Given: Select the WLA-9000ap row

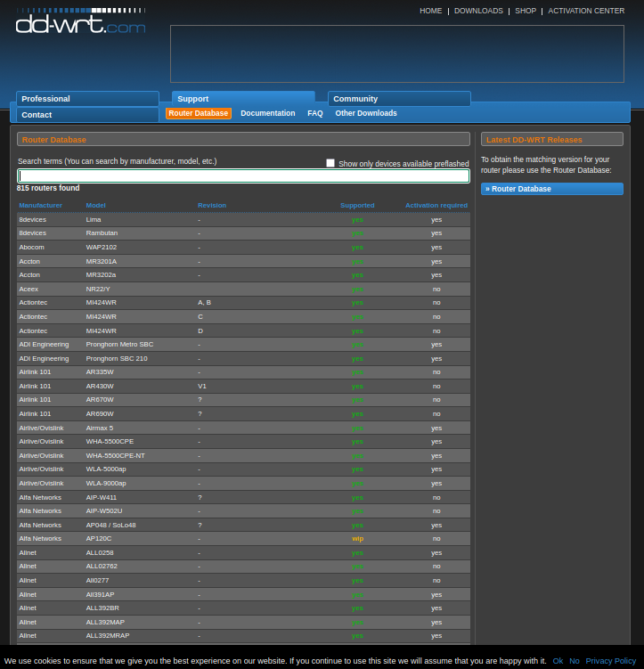Looking at the screenshot, I should (243, 483).
